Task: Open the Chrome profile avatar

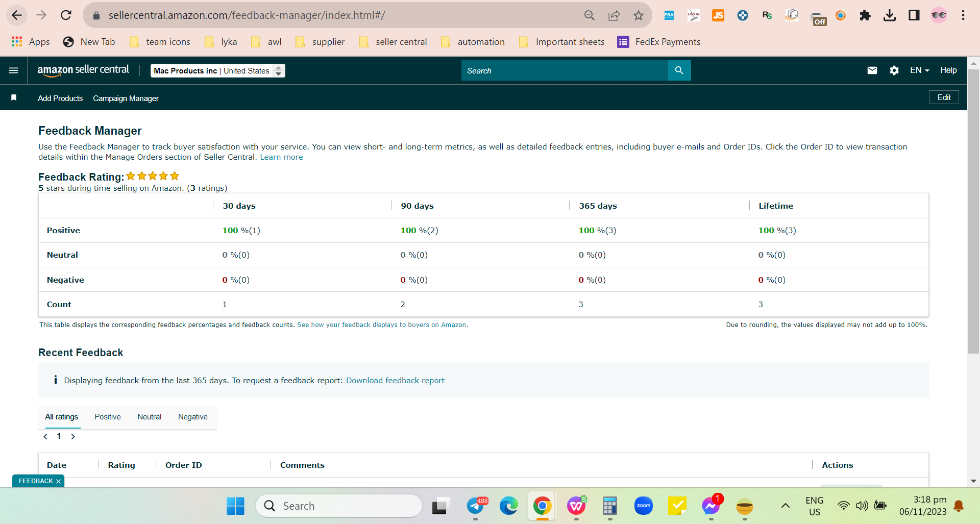Action: pyautogui.click(x=939, y=15)
